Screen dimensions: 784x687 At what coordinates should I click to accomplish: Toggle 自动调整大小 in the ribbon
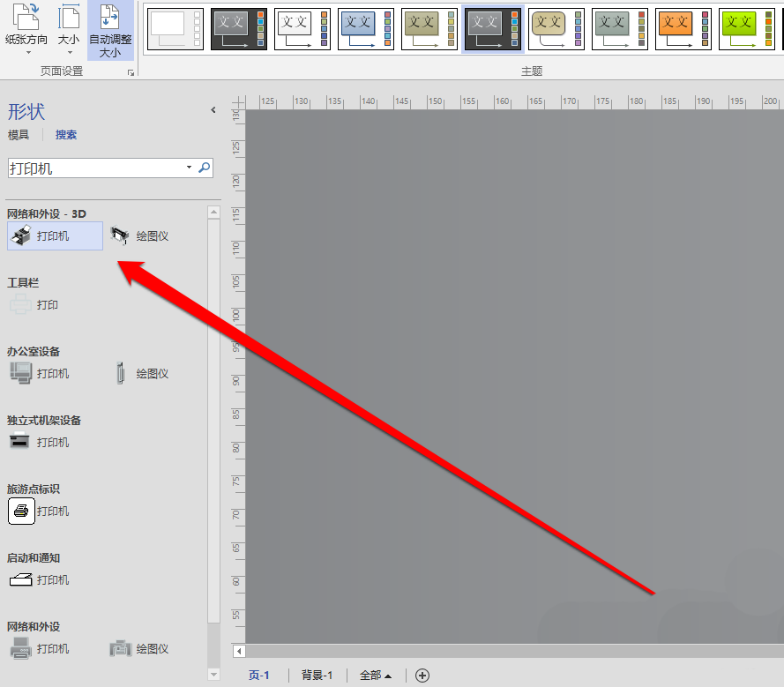pyautogui.click(x=110, y=29)
